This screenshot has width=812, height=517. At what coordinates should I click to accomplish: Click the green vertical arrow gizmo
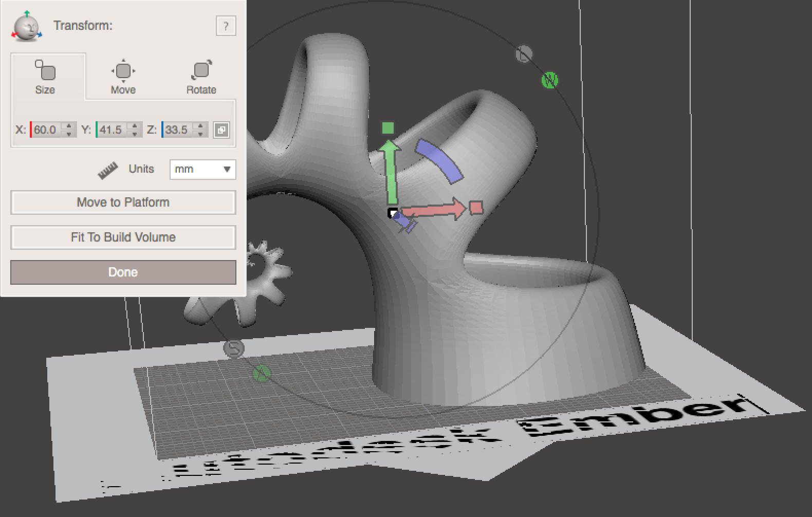coord(391,173)
